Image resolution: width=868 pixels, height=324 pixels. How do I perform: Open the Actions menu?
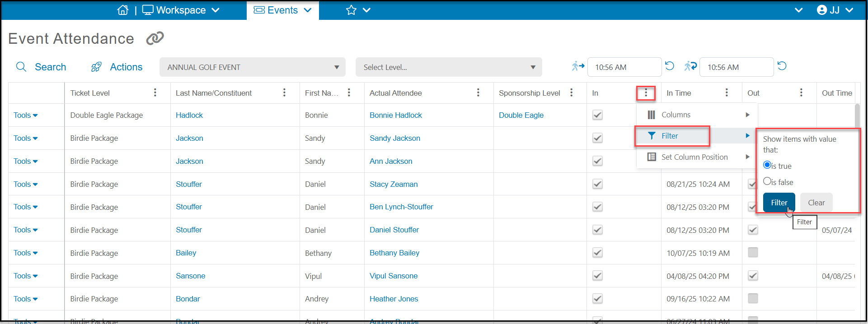click(117, 67)
